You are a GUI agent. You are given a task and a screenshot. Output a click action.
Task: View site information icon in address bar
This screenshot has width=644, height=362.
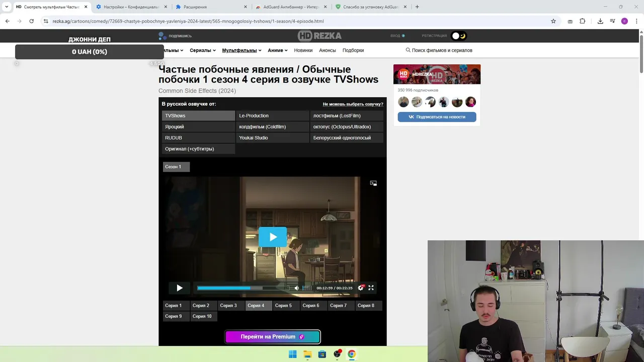[x=46, y=21]
